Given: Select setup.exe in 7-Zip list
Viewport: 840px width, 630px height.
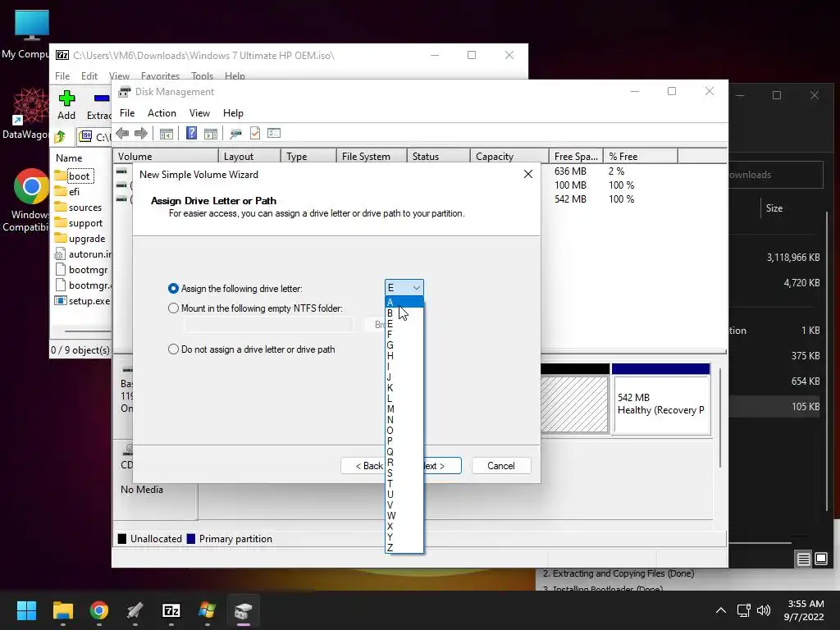Looking at the screenshot, I should (83, 301).
